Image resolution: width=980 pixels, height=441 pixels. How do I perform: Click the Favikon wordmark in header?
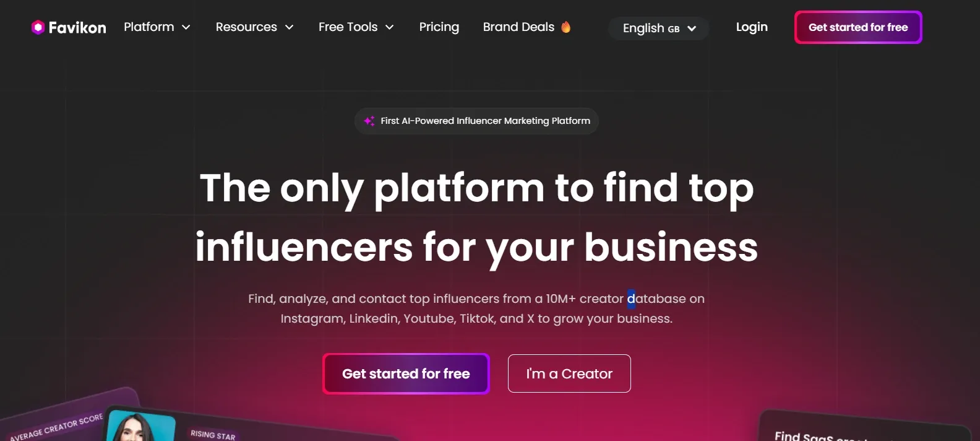pos(77,27)
